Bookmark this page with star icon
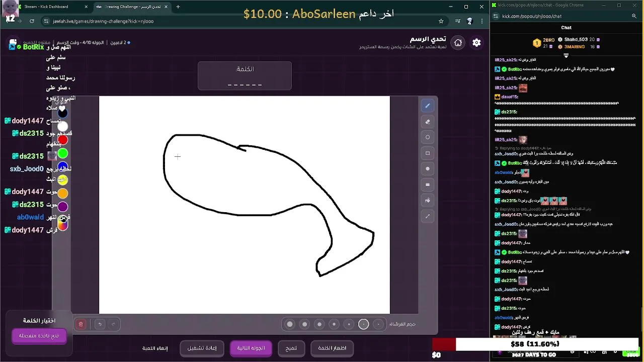 pyautogui.click(x=441, y=21)
